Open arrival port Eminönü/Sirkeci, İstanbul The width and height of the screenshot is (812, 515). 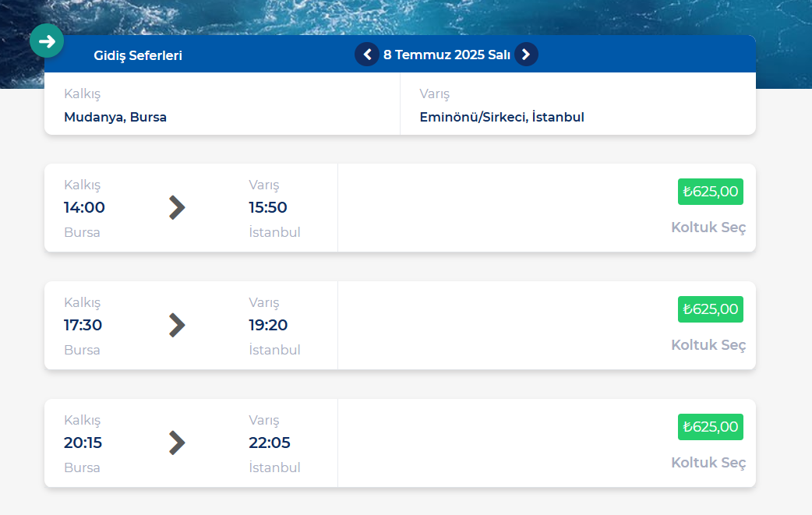click(502, 117)
